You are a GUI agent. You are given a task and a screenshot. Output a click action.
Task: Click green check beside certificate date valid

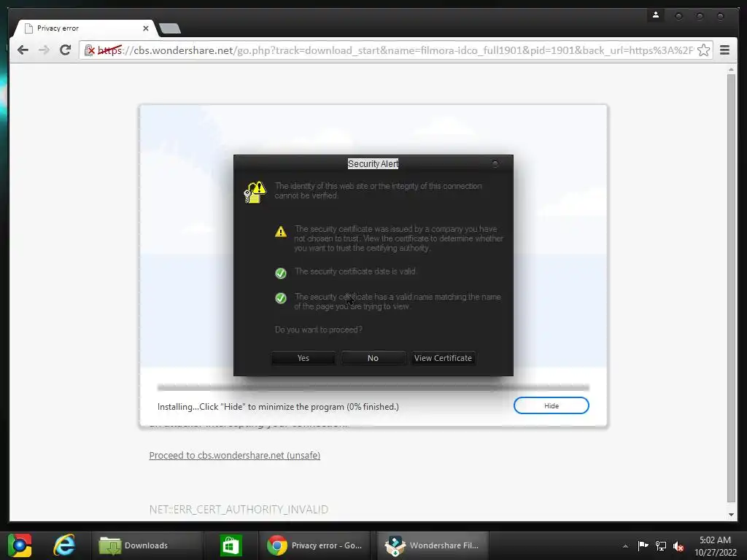click(x=281, y=273)
